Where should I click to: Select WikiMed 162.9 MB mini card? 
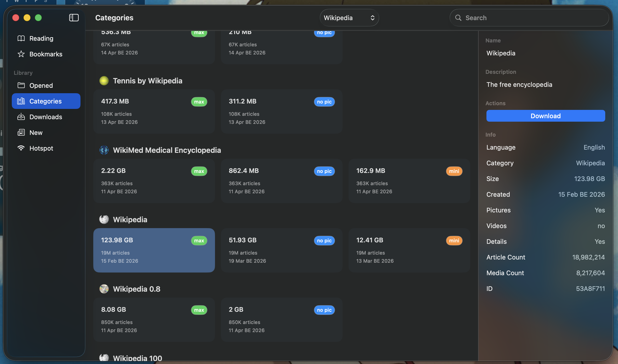click(409, 181)
